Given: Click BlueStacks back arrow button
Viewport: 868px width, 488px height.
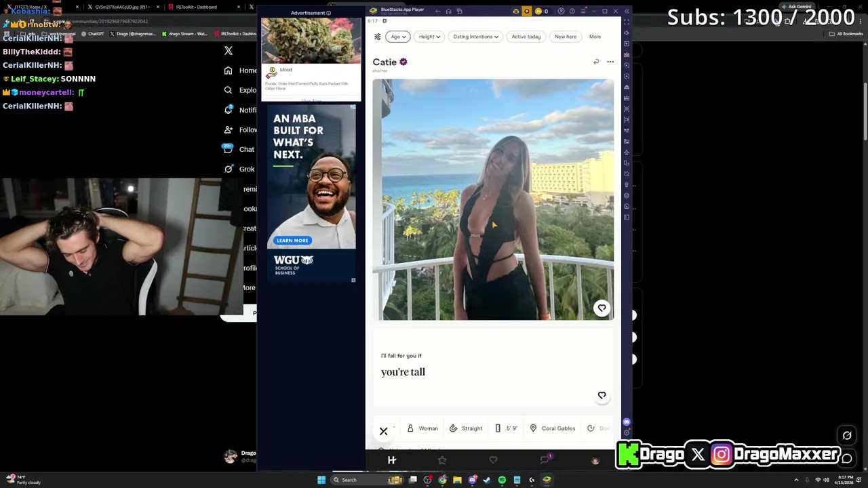Looking at the screenshot, I should pos(438,11).
